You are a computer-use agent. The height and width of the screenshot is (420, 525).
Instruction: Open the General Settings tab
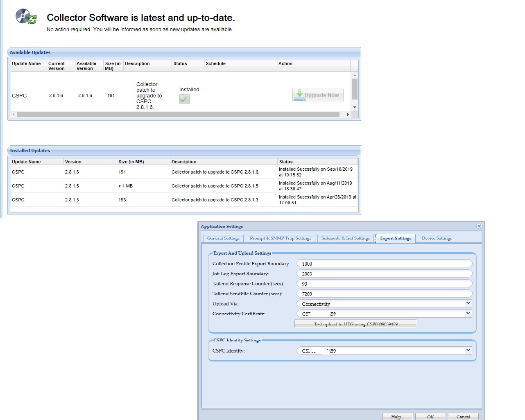[223, 238]
